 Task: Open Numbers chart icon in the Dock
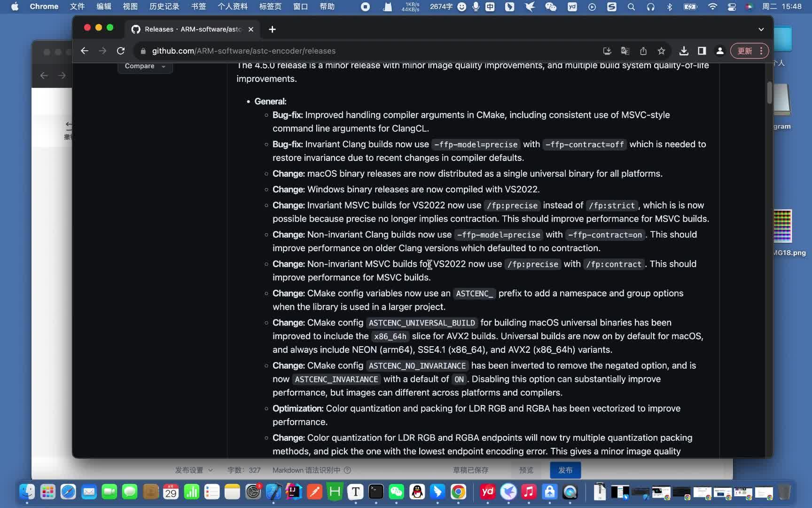(191, 492)
